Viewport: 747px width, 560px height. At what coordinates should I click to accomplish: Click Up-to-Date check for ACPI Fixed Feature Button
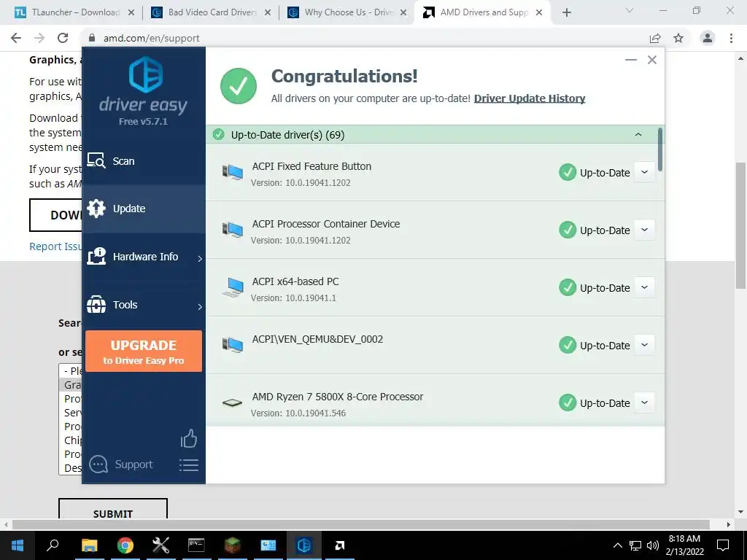(x=568, y=172)
